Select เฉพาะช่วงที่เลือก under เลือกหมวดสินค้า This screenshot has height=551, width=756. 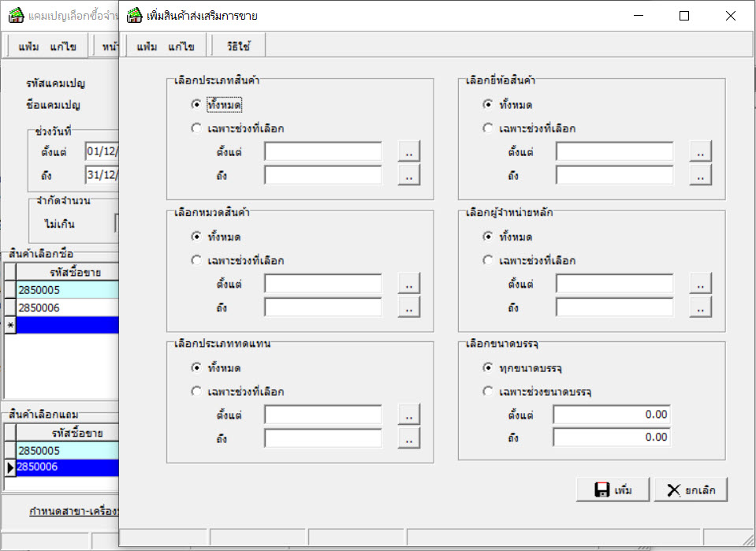click(196, 260)
